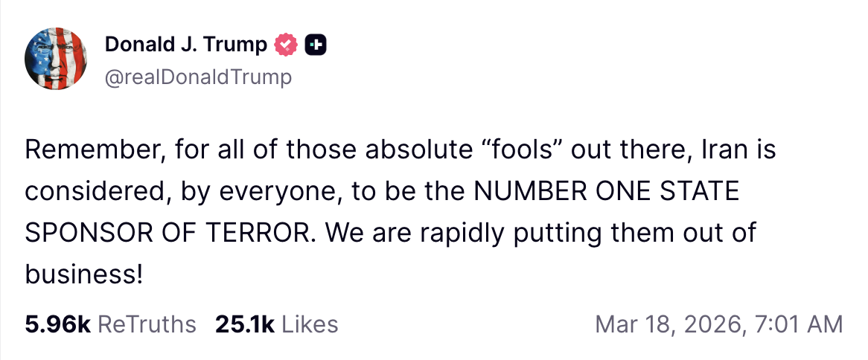Click the black plus badge icon

click(316, 45)
